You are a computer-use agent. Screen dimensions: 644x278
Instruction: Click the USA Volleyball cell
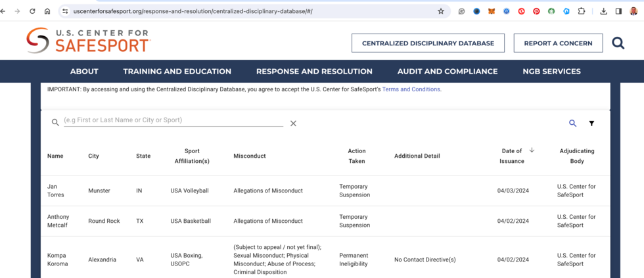tap(189, 191)
